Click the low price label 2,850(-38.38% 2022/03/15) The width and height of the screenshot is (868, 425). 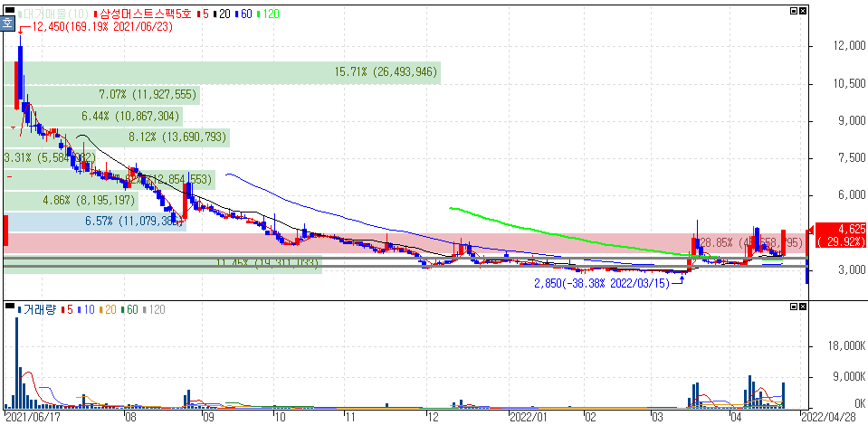[602, 283]
